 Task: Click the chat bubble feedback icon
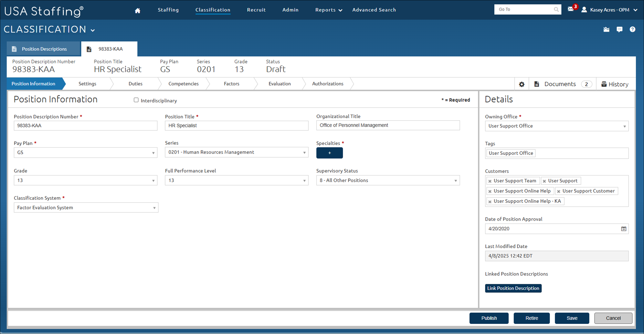pyautogui.click(x=619, y=29)
